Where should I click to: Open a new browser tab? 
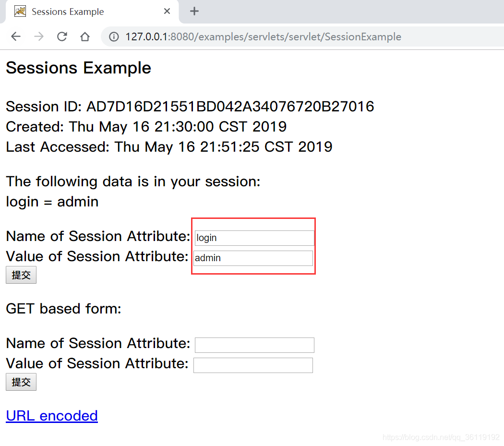coord(194,11)
